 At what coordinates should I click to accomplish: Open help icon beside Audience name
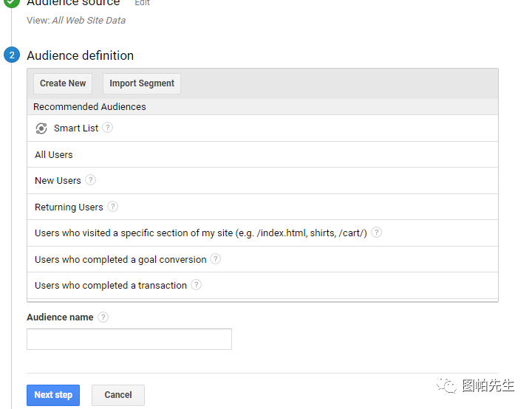[x=103, y=317]
